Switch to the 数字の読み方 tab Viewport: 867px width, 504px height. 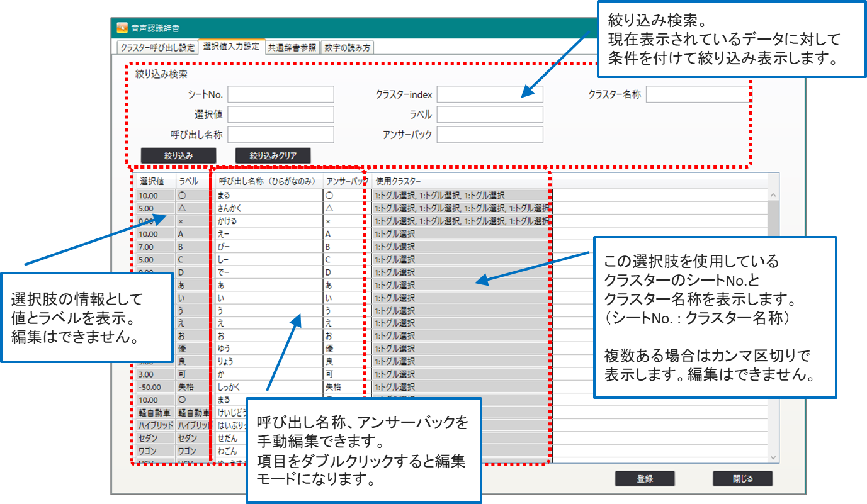pyautogui.click(x=347, y=47)
